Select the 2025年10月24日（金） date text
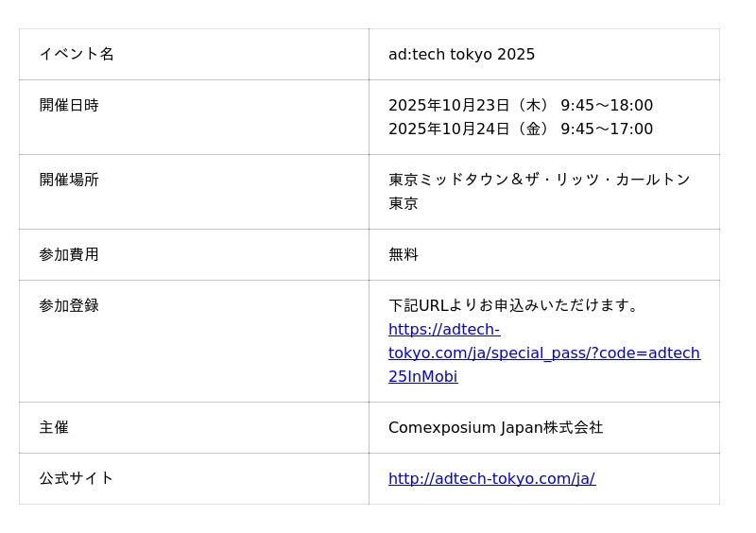Image resolution: width=756 pixels, height=533 pixels. tap(469, 129)
